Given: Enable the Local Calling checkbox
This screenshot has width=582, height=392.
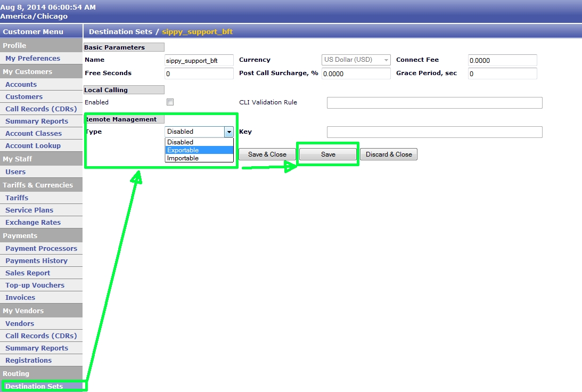Looking at the screenshot, I should pyautogui.click(x=170, y=102).
